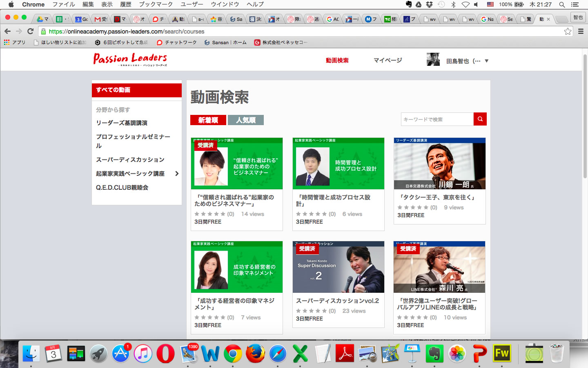The image size is (588, 368).
Task: Reload the page in Chrome
Action: point(30,31)
